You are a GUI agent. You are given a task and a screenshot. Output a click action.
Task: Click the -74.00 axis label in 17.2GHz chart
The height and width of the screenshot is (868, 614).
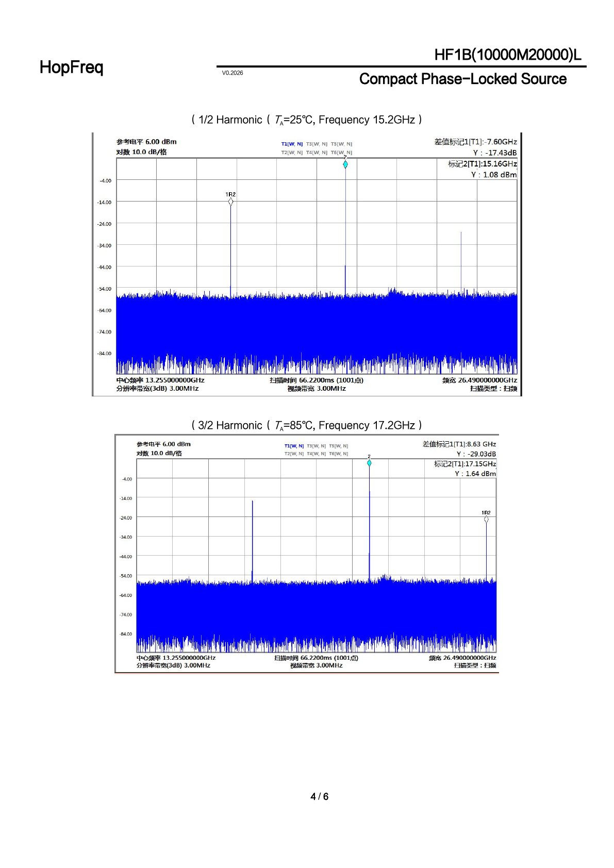(126, 615)
